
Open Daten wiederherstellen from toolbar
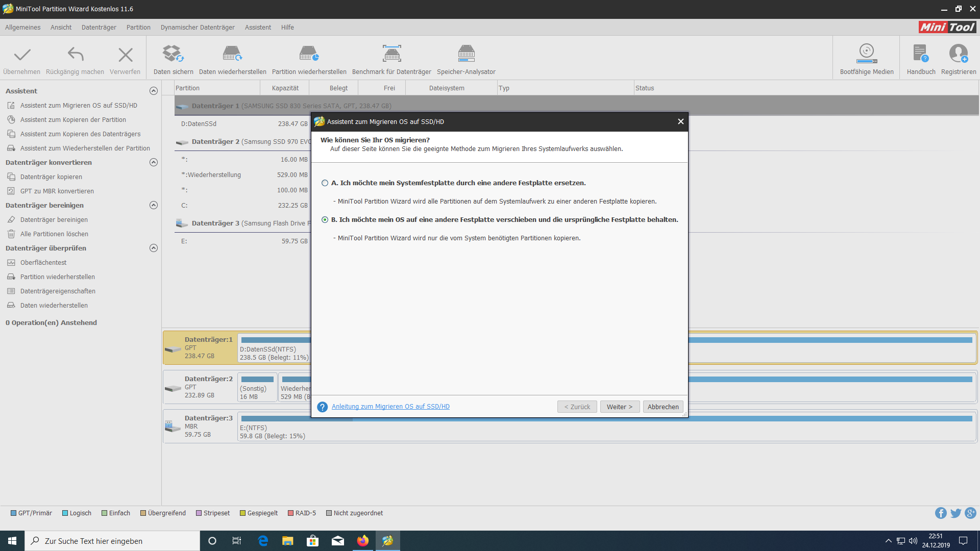point(232,54)
